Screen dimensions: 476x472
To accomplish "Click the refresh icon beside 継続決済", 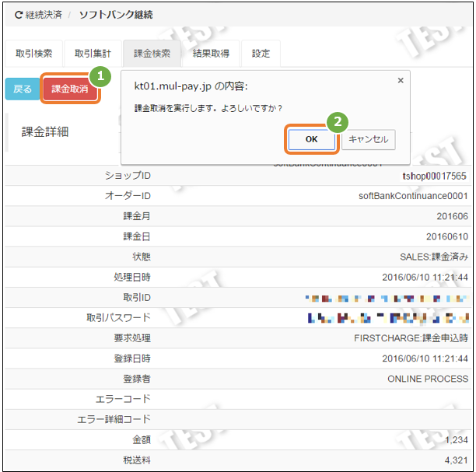I will [x=19, y=15].
